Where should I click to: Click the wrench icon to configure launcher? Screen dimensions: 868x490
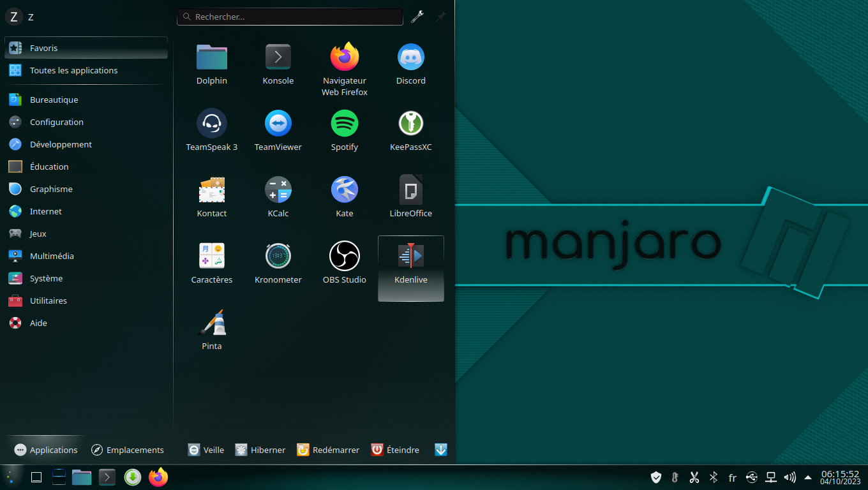pos(417,17)
